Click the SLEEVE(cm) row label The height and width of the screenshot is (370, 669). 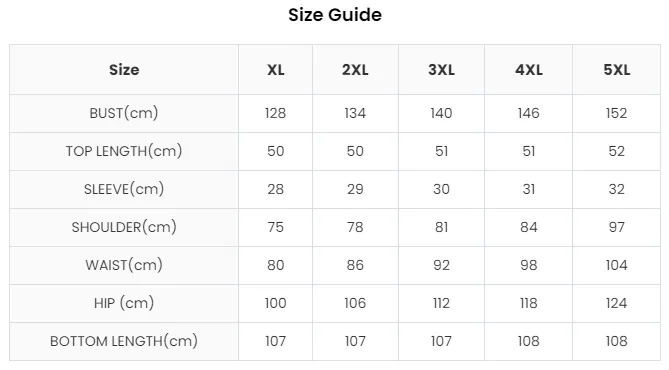pyautogui.click(x=124, y=189)
